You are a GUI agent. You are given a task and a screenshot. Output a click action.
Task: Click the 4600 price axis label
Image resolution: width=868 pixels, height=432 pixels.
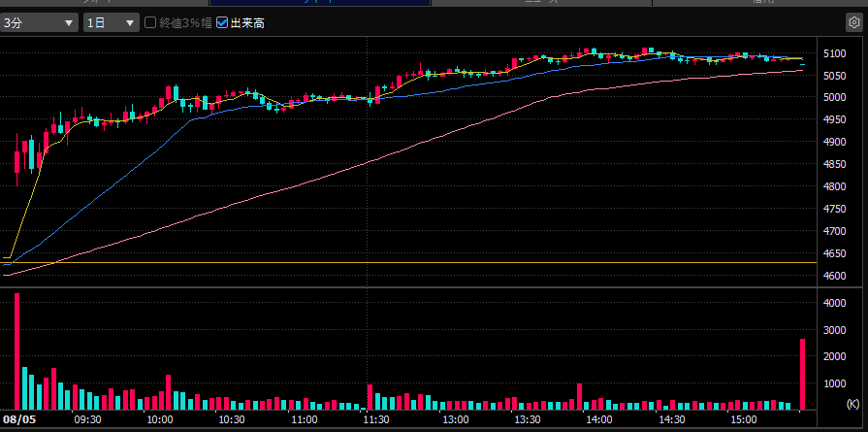[x=834, y=276]
